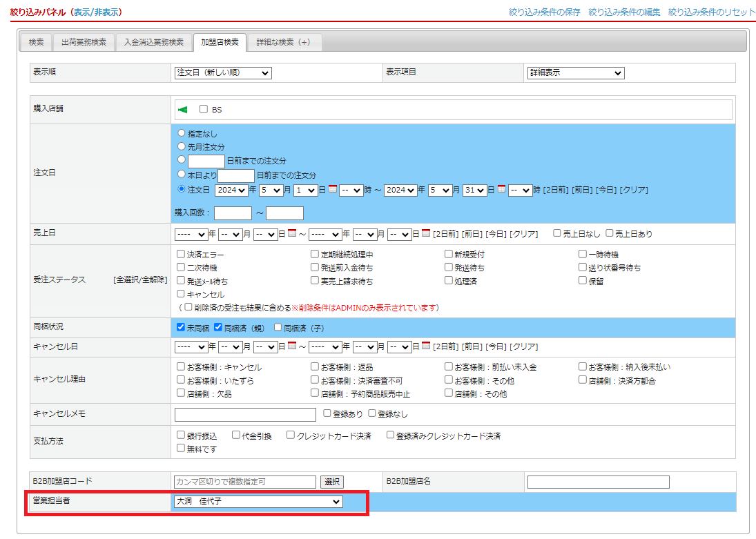The image size is (756, 539).
Task: Click the green arrow icon beside BS checkbox
Action: pyautogui.click(x=183, y=110)
